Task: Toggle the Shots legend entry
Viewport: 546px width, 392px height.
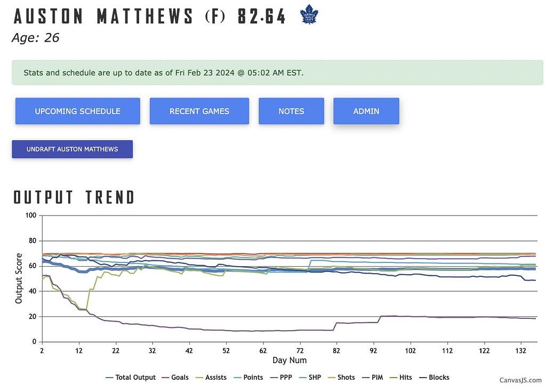Action: pos(341,378)
